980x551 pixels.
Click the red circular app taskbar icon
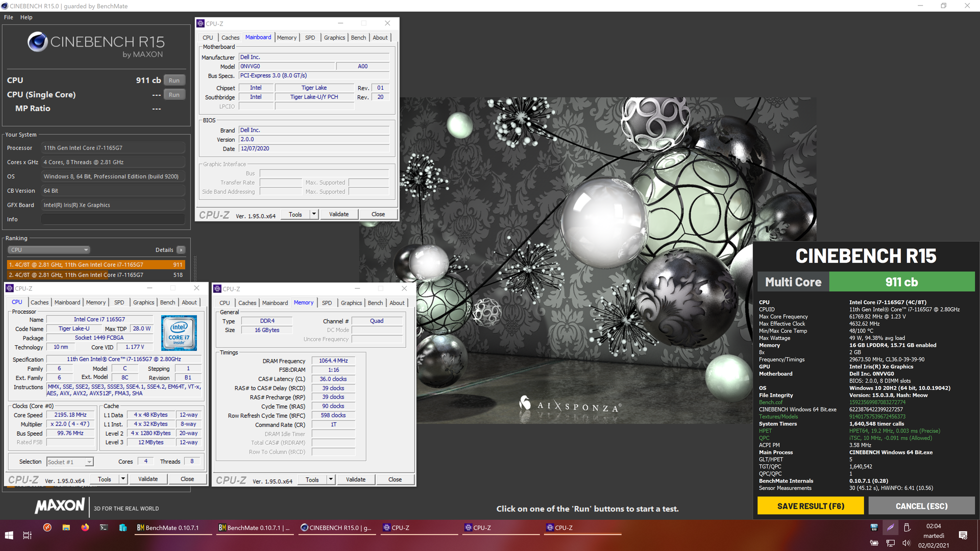pos(47,528)
